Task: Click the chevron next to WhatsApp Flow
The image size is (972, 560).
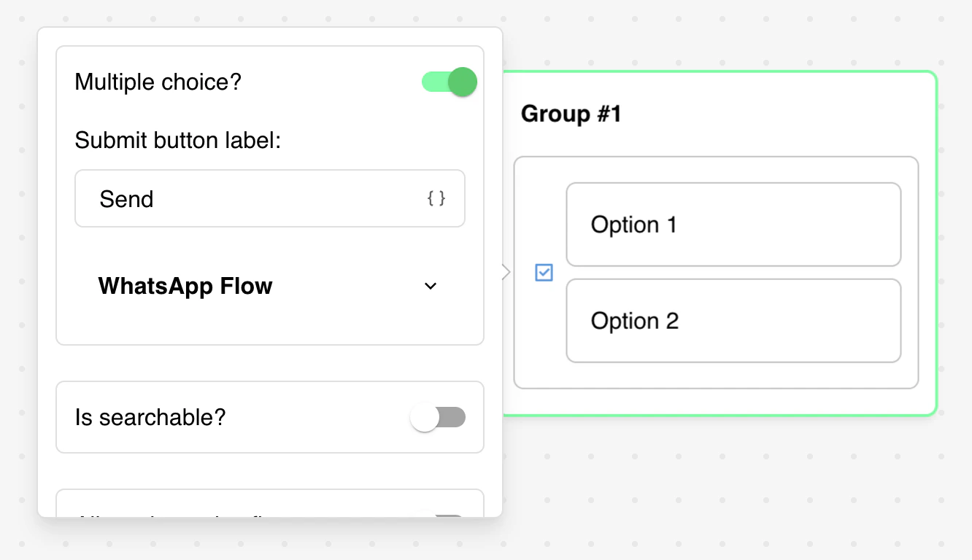Action: 431,287
